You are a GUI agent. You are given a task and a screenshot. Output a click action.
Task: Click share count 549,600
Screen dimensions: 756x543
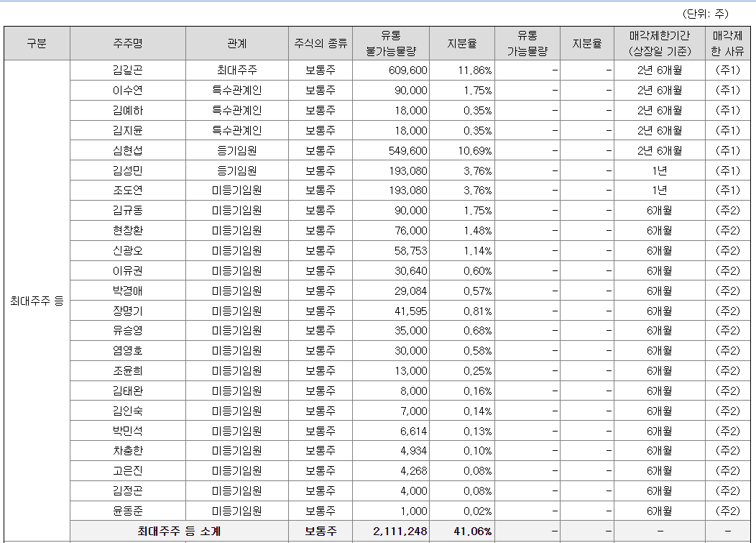click(x=408, y=151)
